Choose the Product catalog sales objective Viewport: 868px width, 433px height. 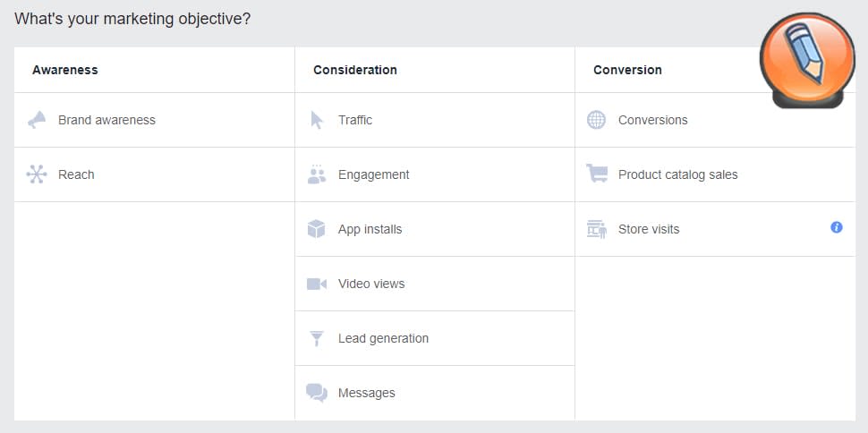click(x=677, y=174)
